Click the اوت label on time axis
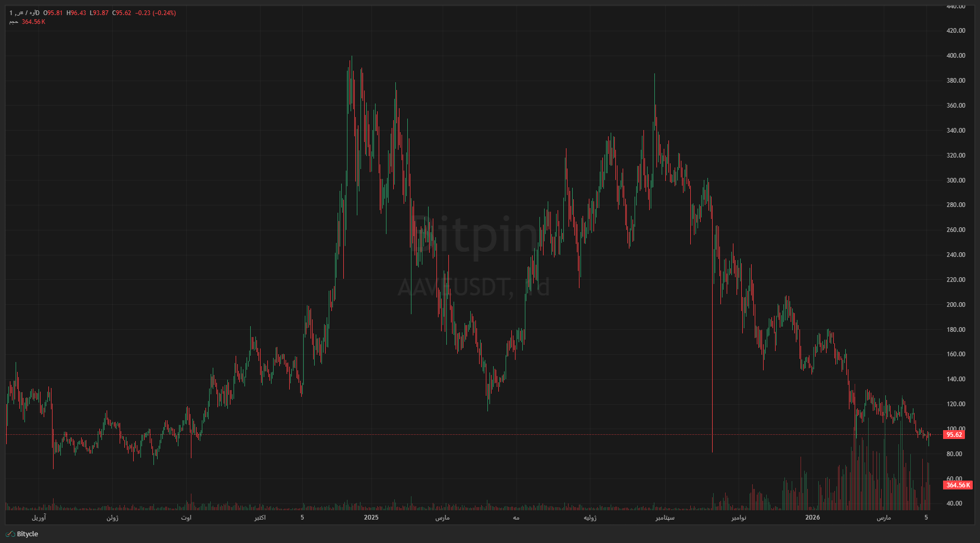The width and height of the screenshot is (980, 543). 186,518
